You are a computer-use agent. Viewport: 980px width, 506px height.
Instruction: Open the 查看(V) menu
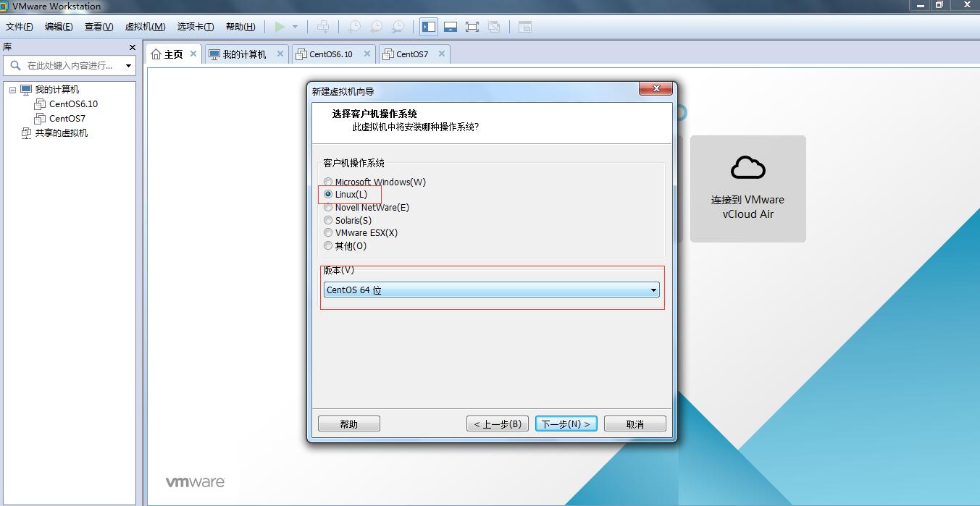click(99, 27)
